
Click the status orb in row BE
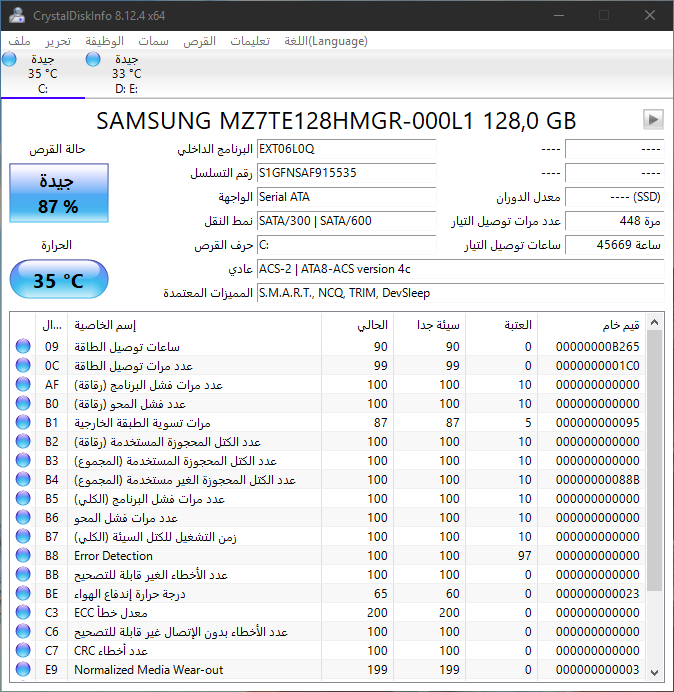coord(23,593)
